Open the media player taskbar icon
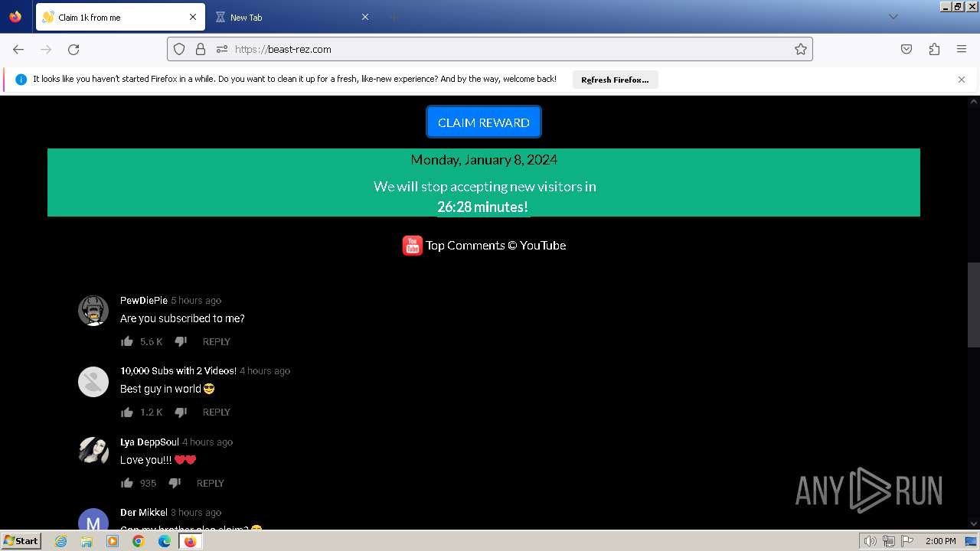980x551 pixels. (x=113, y=541)
